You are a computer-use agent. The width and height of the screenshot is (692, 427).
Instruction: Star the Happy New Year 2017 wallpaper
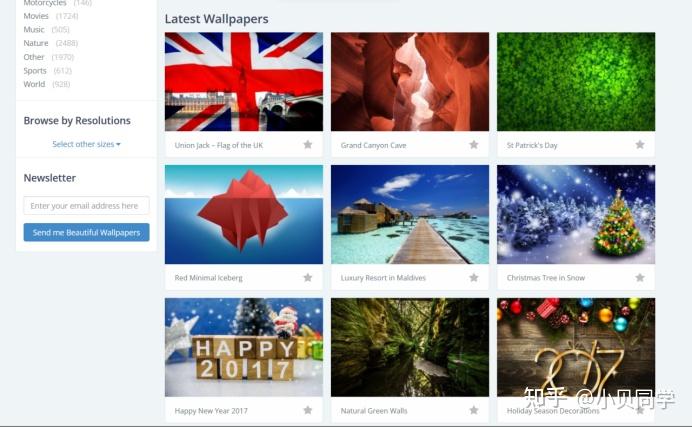coord(308,410)
